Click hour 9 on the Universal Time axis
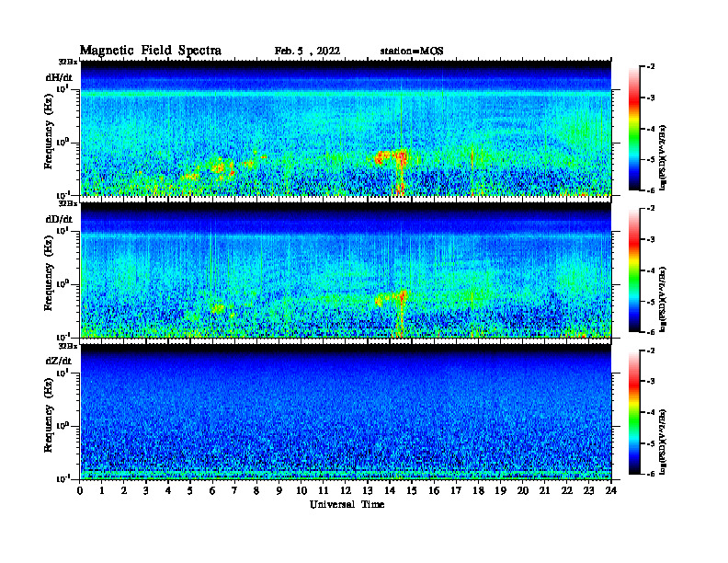 [x=279, y=491]
